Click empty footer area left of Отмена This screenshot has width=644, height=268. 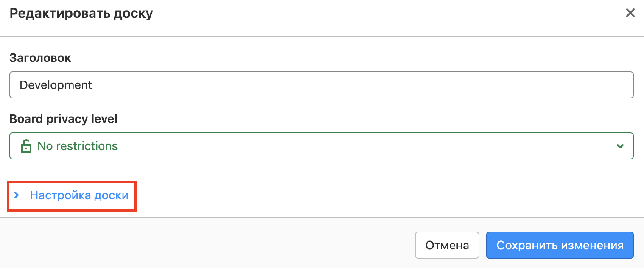pyautogui.click(x=212, y=245)
